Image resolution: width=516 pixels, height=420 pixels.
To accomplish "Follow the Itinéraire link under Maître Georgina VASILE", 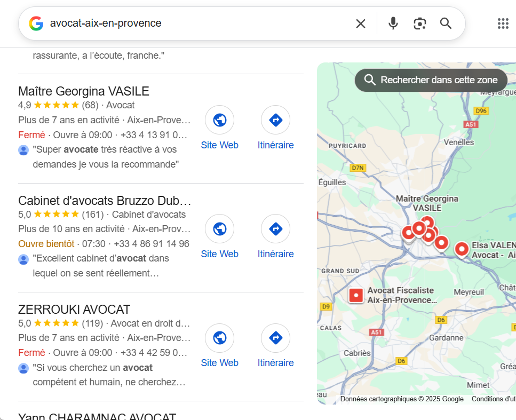I will point(275,145).
